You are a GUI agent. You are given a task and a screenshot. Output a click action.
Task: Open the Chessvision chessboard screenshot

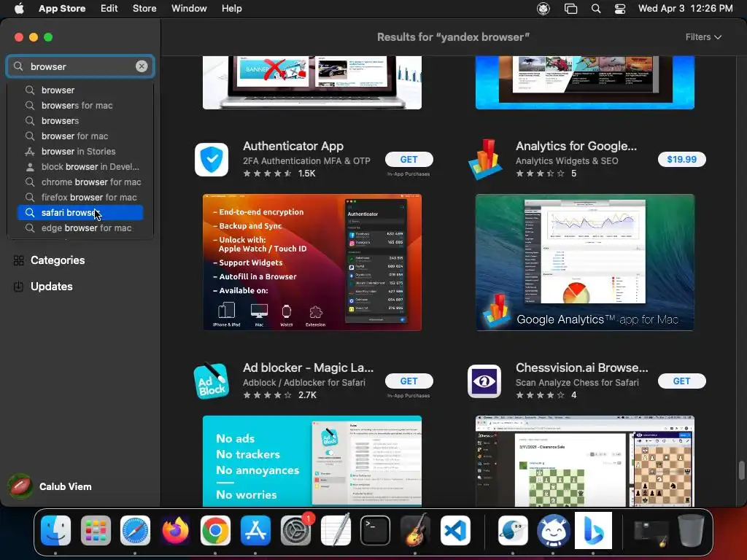pos(585,461)
